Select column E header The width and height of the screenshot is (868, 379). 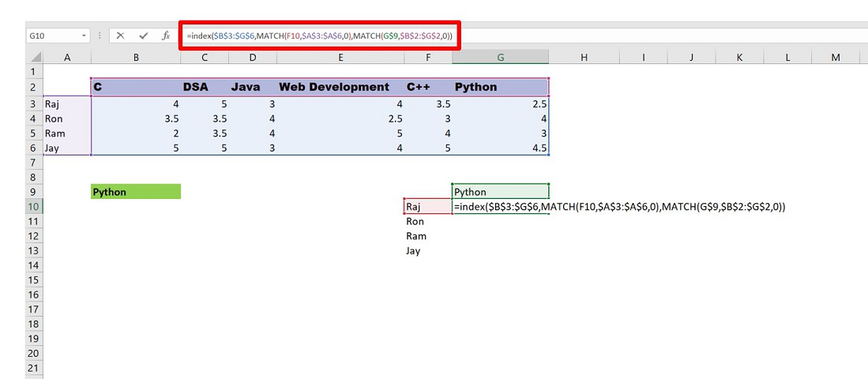340,57
